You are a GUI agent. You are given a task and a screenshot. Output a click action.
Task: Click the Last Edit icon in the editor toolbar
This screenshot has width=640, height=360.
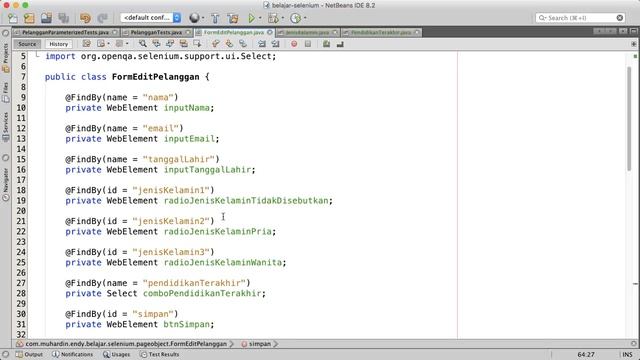coord(87,44)
